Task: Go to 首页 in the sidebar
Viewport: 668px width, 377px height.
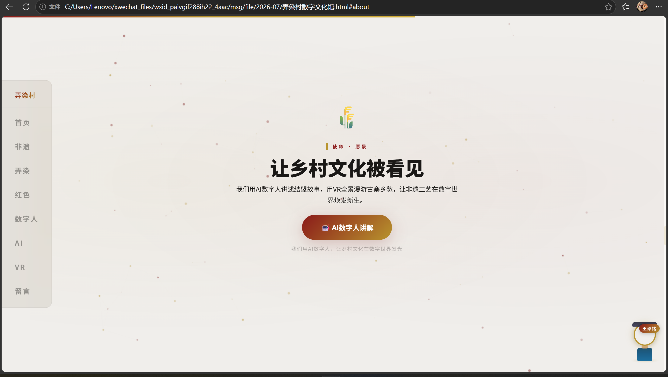Action: [x=22, y=123]
